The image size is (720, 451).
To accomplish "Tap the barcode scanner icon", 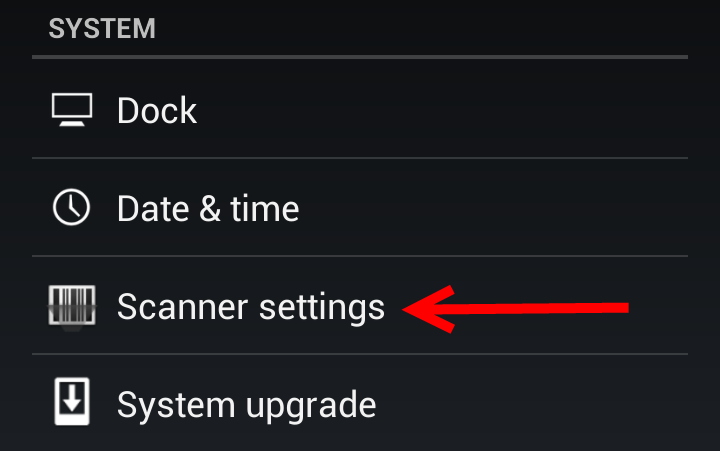I will pos(72,306).
